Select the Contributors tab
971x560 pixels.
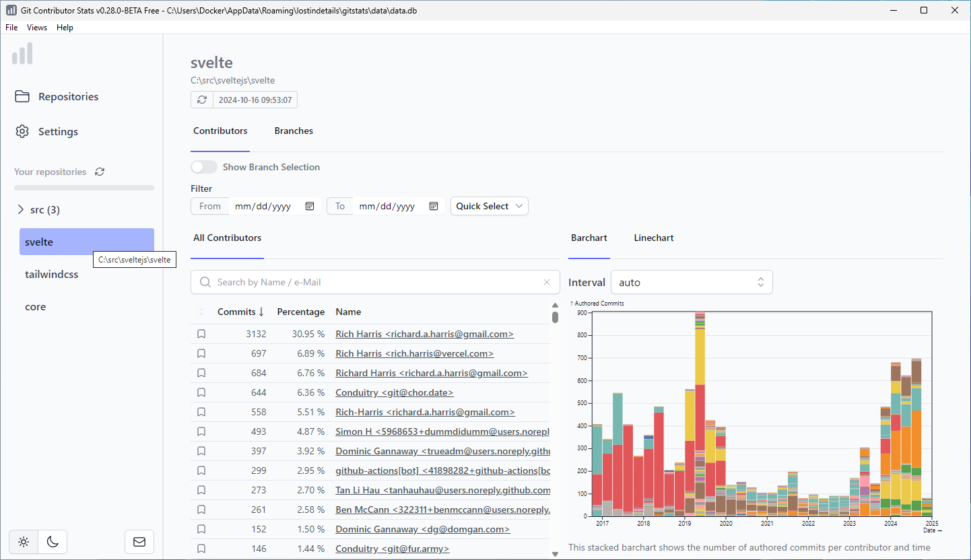tap(220, 131)
